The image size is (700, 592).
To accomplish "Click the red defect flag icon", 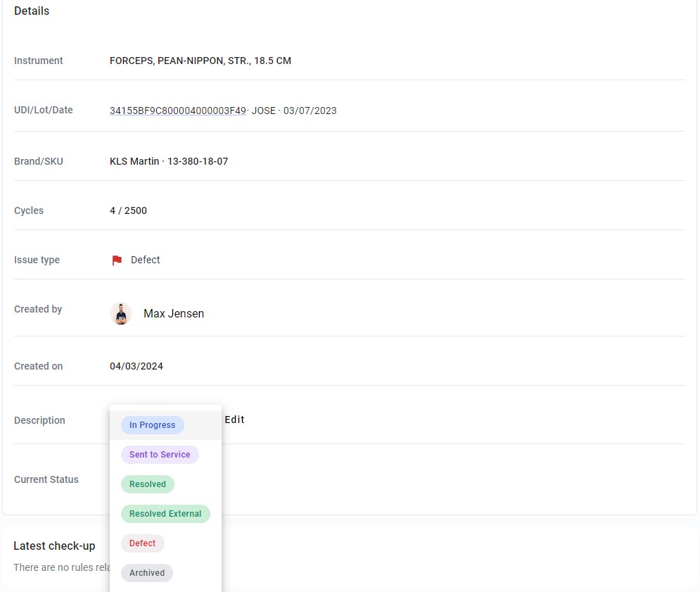I will tap(117, 260).
